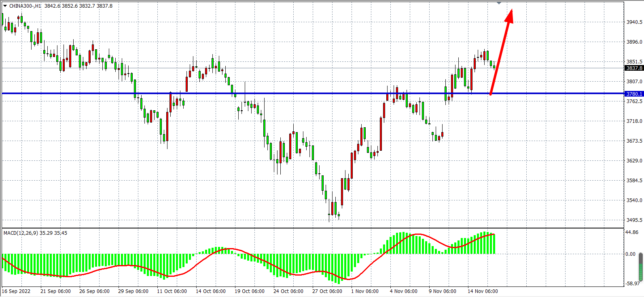This screenshot has height=297, width=644.
Task: Click the 4 Nov 06:00 time label
Action: click(x=404, y=291)
